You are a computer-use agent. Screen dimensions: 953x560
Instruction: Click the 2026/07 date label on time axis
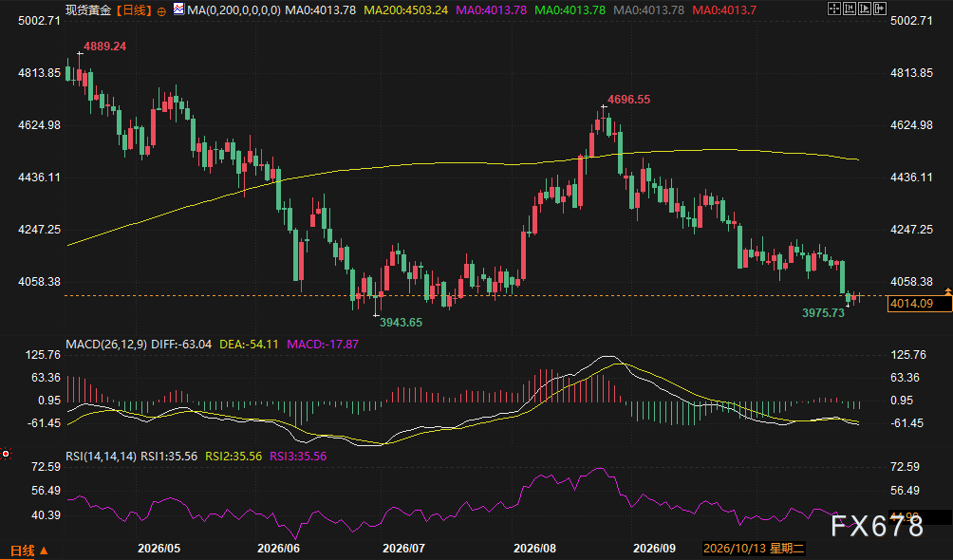tap(403, 549)
